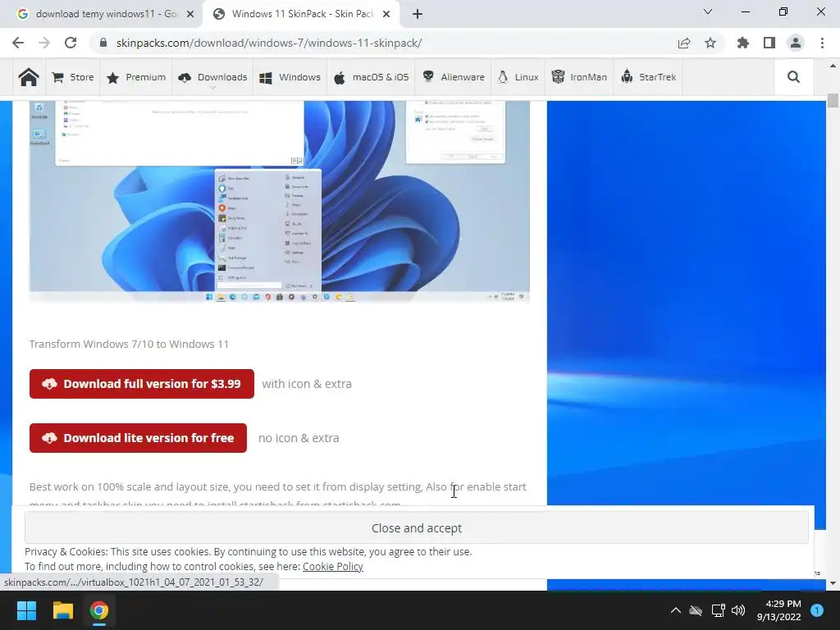
Task: Click the 'with icon & extra' text
Action: 307,384
